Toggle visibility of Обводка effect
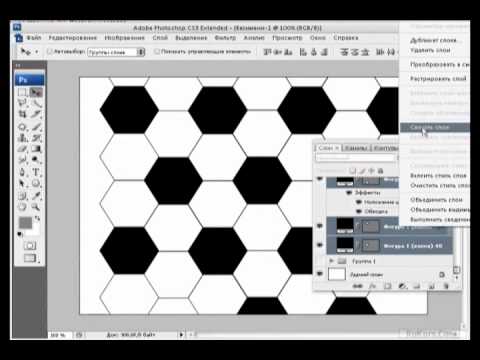This screenshot has height=360, width=480. 359,211
